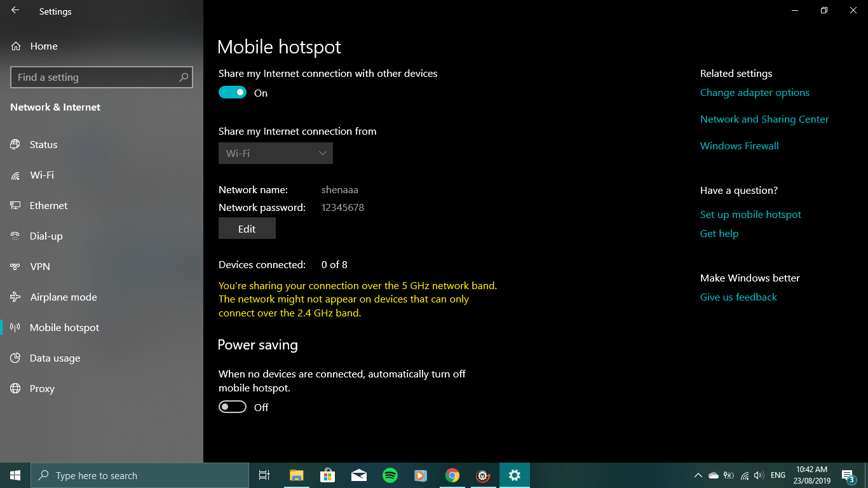
Task: Open the Windows Start menu
Action: (15, 475)
